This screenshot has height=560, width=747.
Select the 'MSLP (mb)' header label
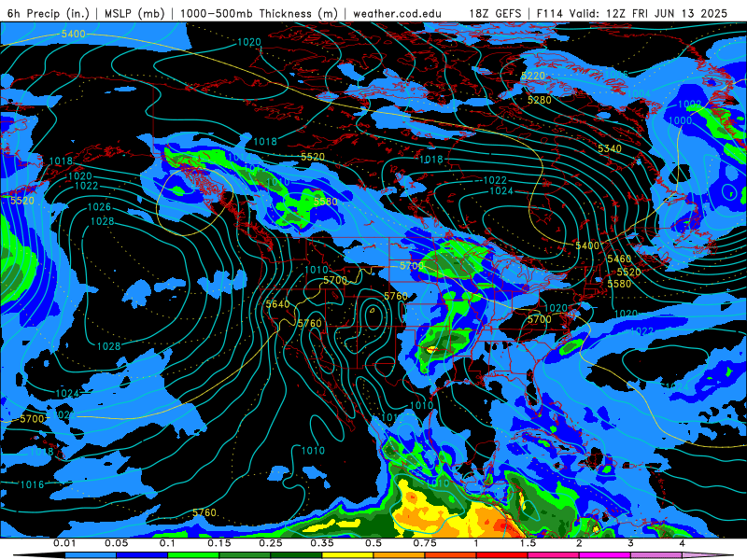(134, 13)
